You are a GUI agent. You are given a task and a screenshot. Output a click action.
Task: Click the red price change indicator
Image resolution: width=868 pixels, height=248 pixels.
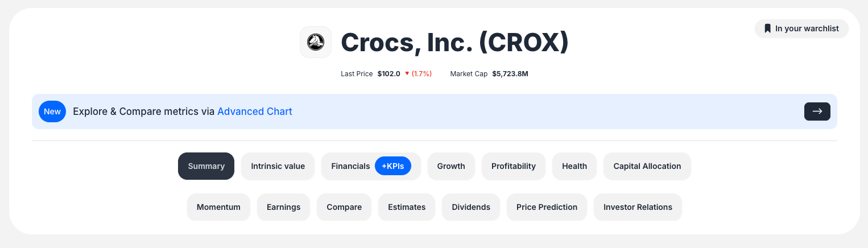coord(418,74)
